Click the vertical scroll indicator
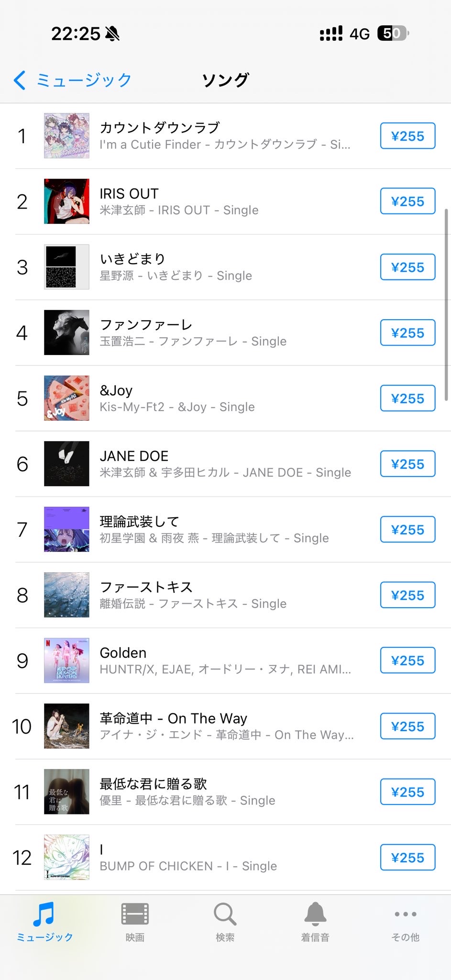This screenshot has height=980, width=451. tap(446, 304)
